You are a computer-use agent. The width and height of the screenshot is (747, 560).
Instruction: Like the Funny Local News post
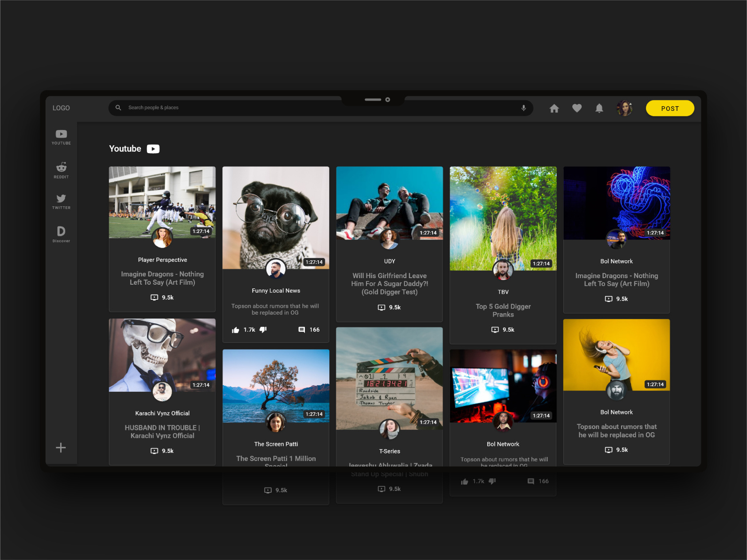(235, 330)
